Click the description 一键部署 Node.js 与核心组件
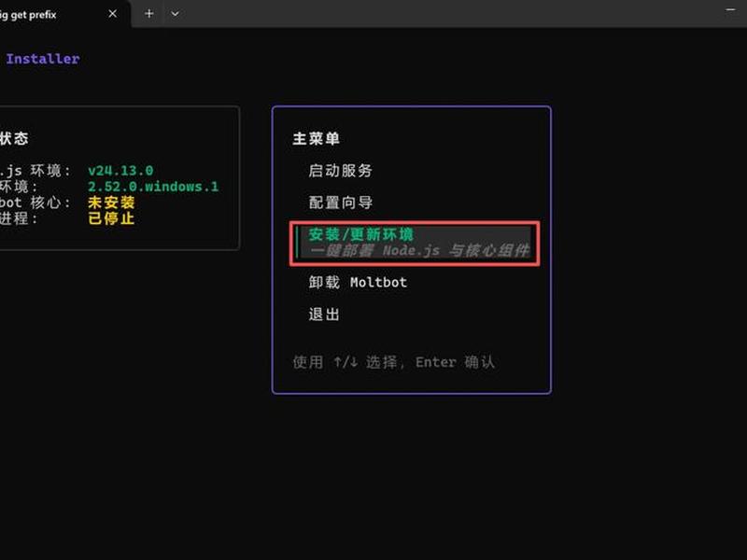The width and height of the screenshot is (747, 560). pos(419,250)
